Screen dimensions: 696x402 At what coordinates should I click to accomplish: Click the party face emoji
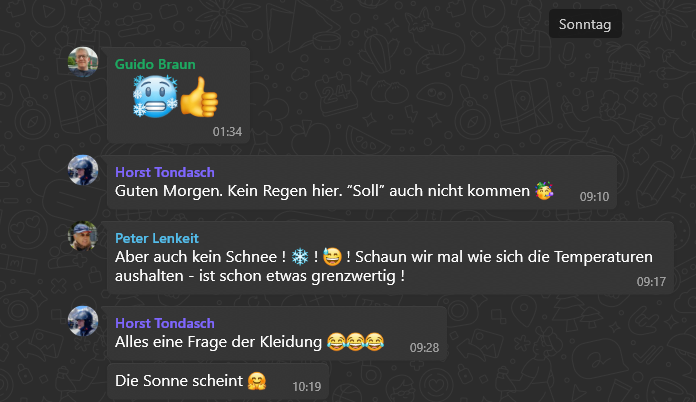(544, 191)
